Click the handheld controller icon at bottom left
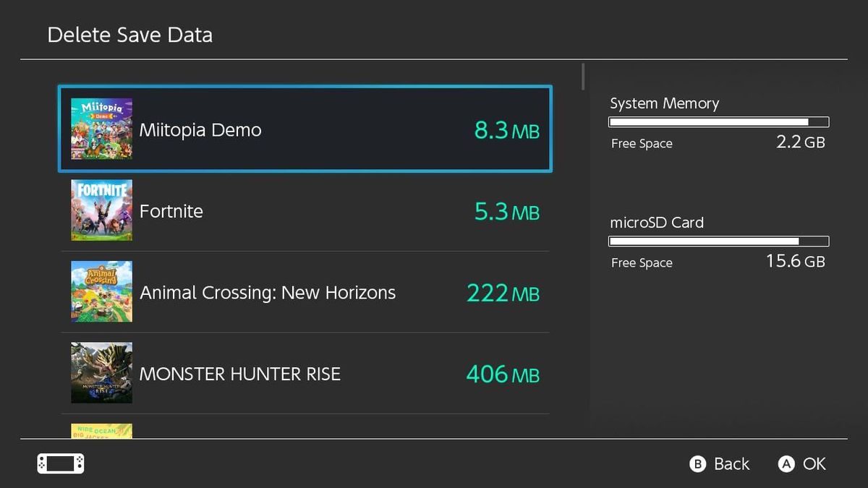 (61, 463)
